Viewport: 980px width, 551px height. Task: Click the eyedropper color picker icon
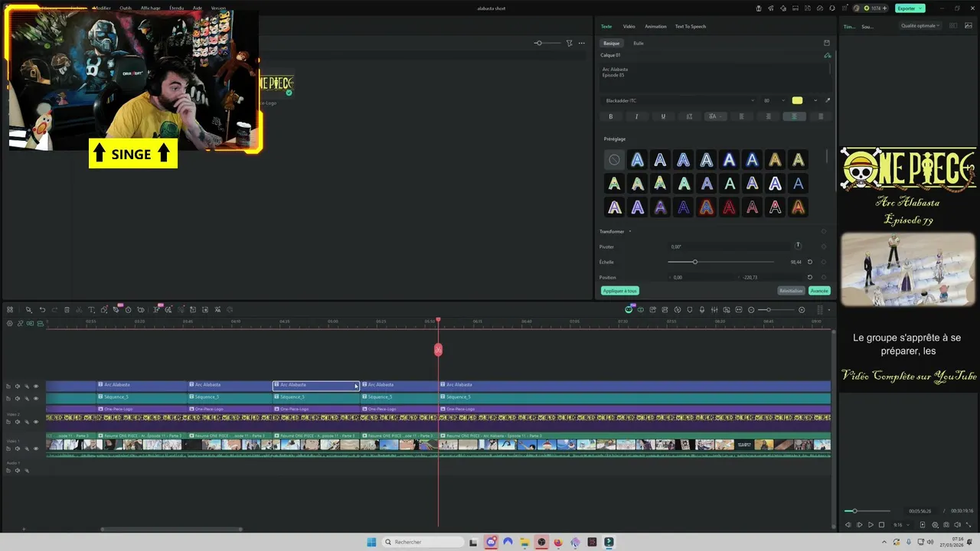[828, 100]
